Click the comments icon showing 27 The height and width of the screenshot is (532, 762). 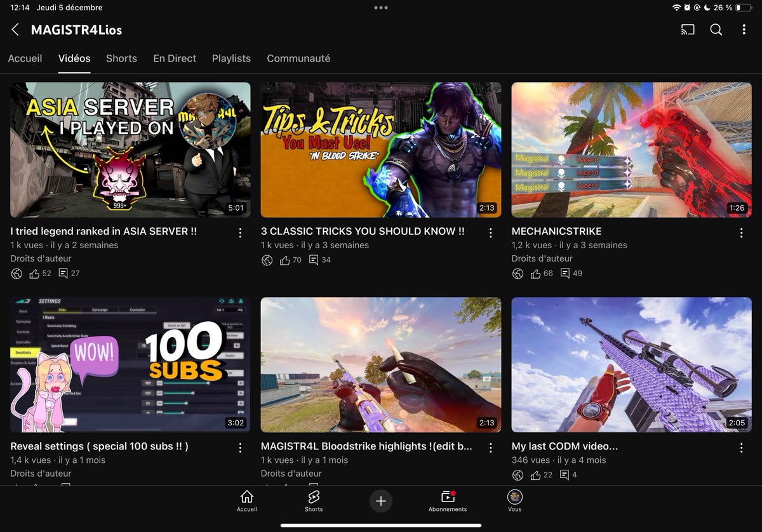coord(63,274)
